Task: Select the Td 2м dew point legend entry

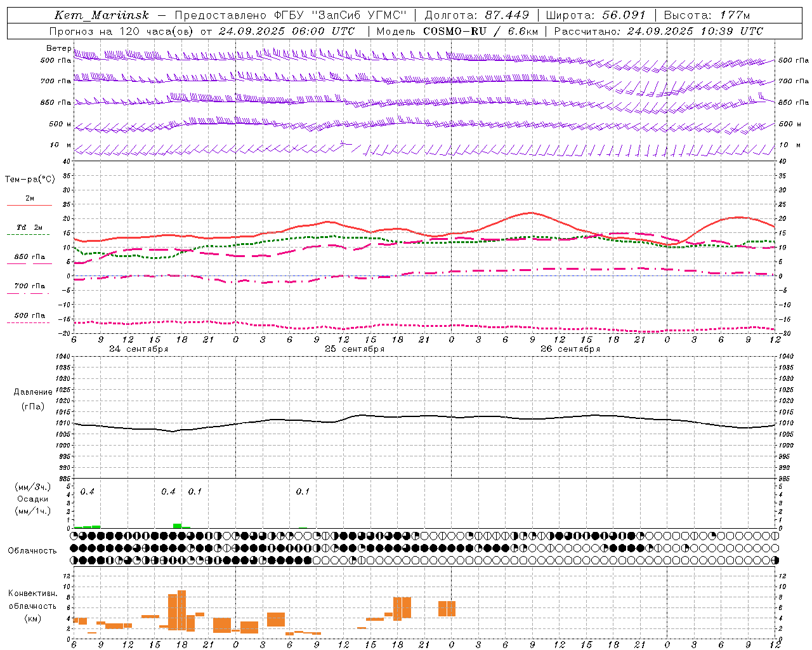Action: (x=29, y=227)
